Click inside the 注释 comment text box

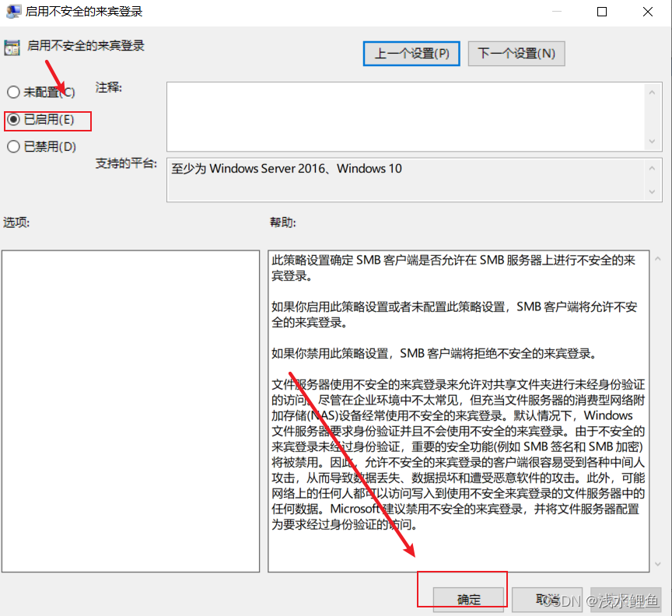(405, 117)
